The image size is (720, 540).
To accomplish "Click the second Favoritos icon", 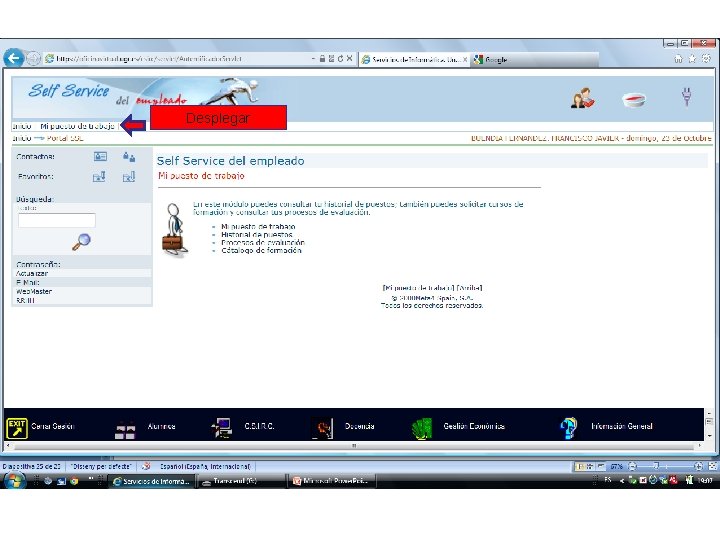I will (x=129, y=177).
